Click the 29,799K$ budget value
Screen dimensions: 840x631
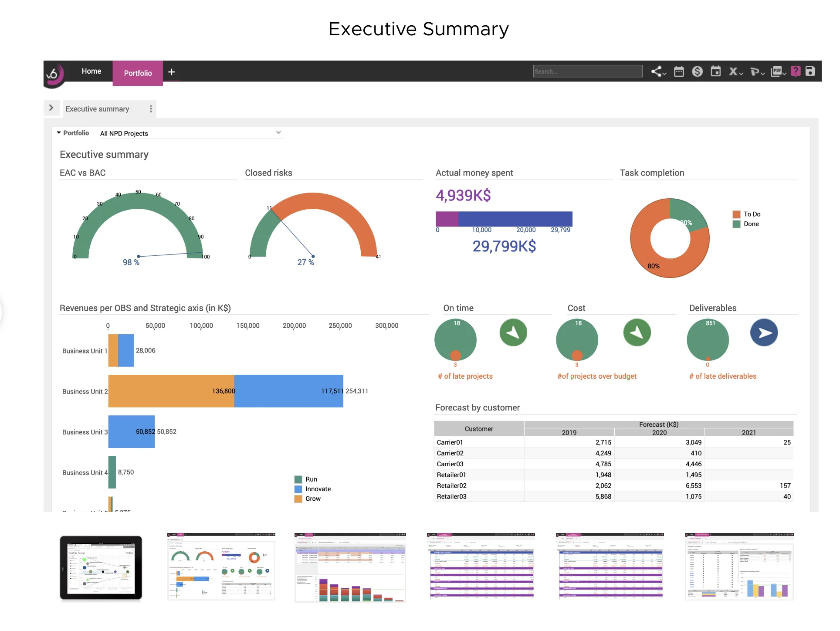tap(504, 246)
